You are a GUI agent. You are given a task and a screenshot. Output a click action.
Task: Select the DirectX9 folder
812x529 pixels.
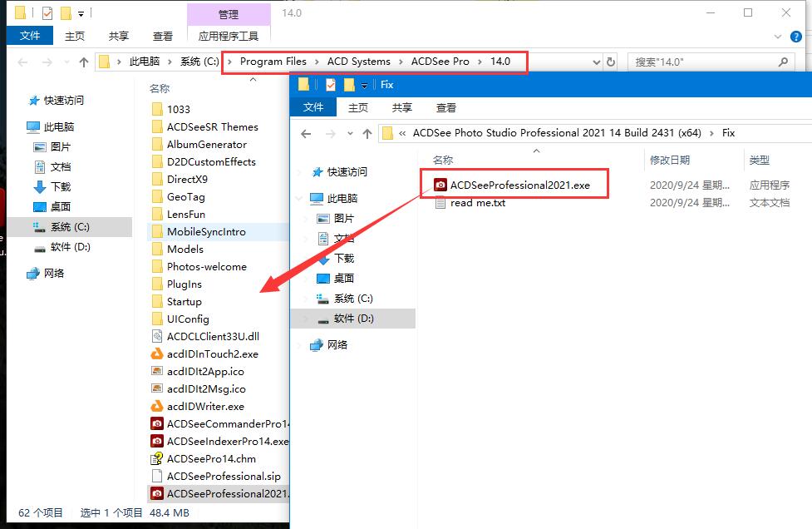180,180
